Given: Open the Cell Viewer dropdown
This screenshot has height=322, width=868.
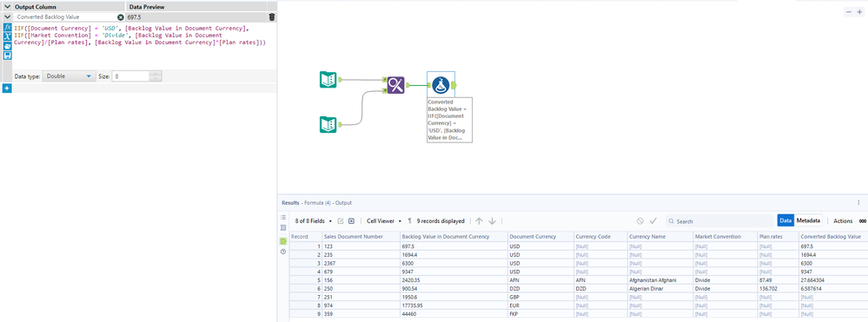Looking at the screenshot, I should 384,220.
